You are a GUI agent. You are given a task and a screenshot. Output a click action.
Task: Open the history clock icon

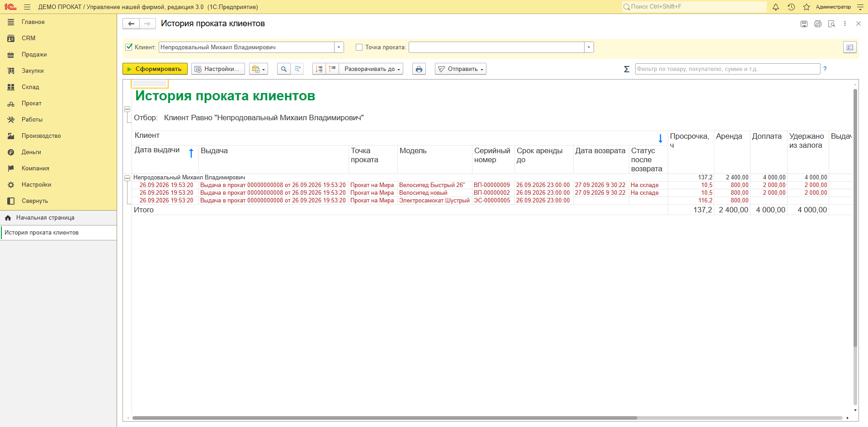pyautogui.click(x=791, y=7)
